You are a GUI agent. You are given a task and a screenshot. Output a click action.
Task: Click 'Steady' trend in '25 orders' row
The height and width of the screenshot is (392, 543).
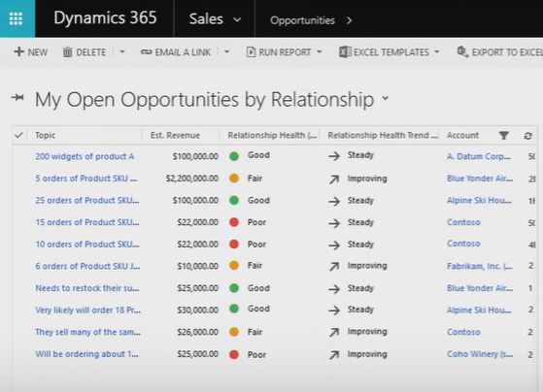tap(360, 201)
